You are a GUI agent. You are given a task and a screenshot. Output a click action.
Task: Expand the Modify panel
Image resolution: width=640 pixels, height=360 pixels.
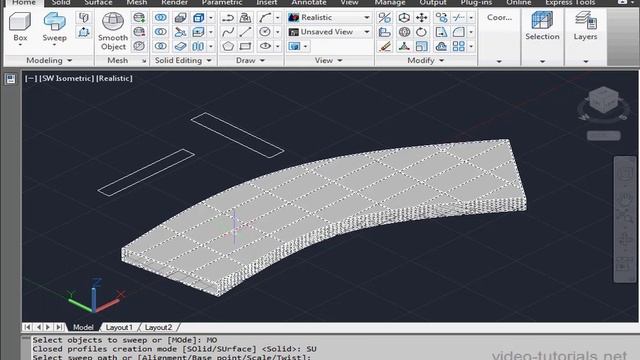(x=426, y=60)
